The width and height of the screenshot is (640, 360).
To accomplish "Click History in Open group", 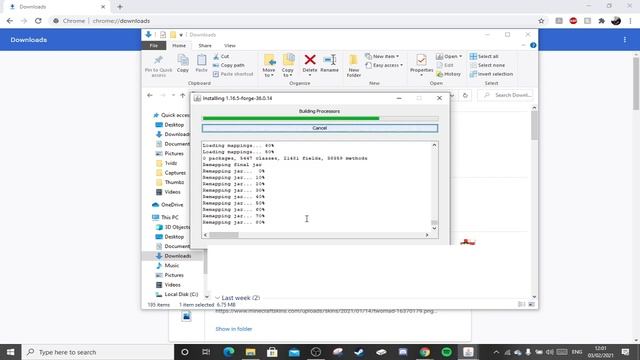I will coord(448,74).
